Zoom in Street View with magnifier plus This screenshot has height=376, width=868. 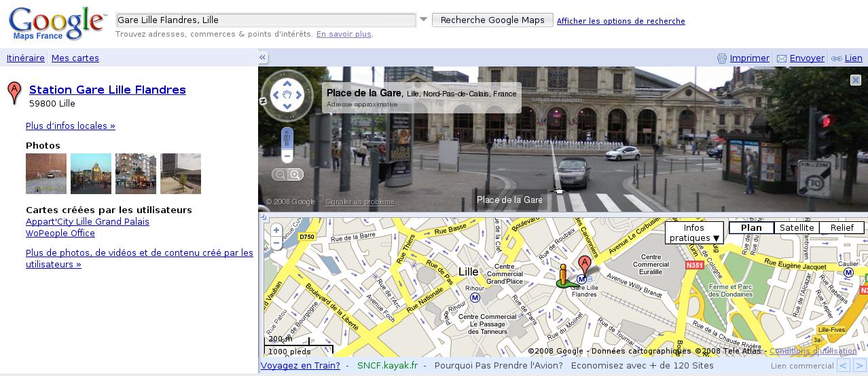pyautogui.click(x=295, y=174)
